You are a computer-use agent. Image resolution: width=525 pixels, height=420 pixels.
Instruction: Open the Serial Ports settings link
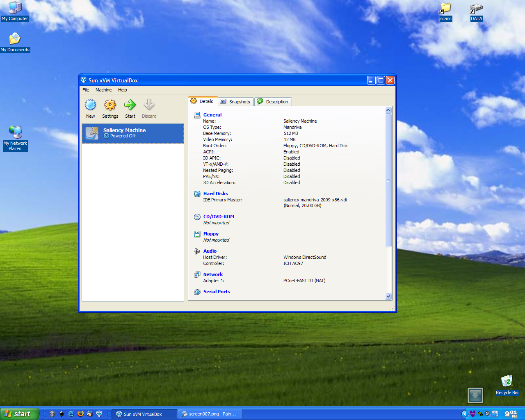click(217, 292)
